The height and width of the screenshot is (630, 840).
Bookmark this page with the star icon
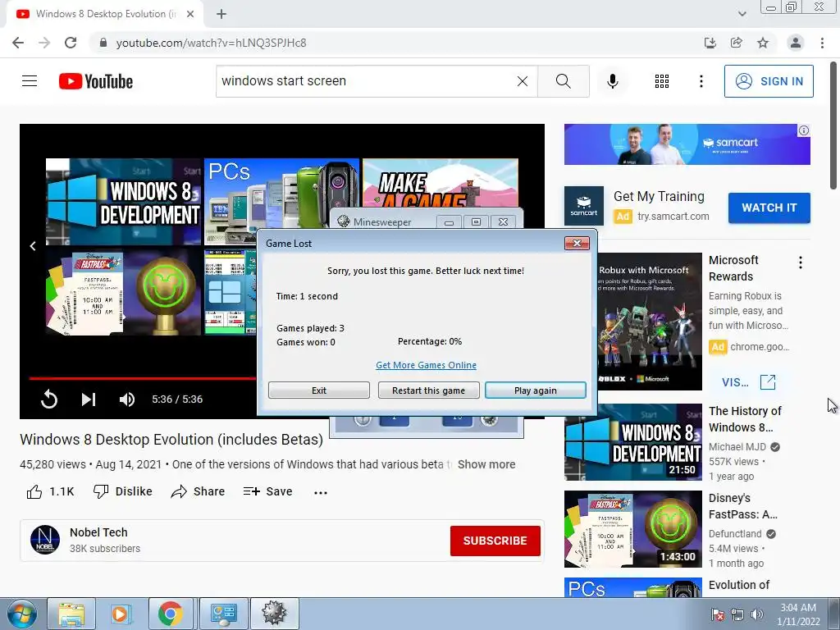(763, 43)
